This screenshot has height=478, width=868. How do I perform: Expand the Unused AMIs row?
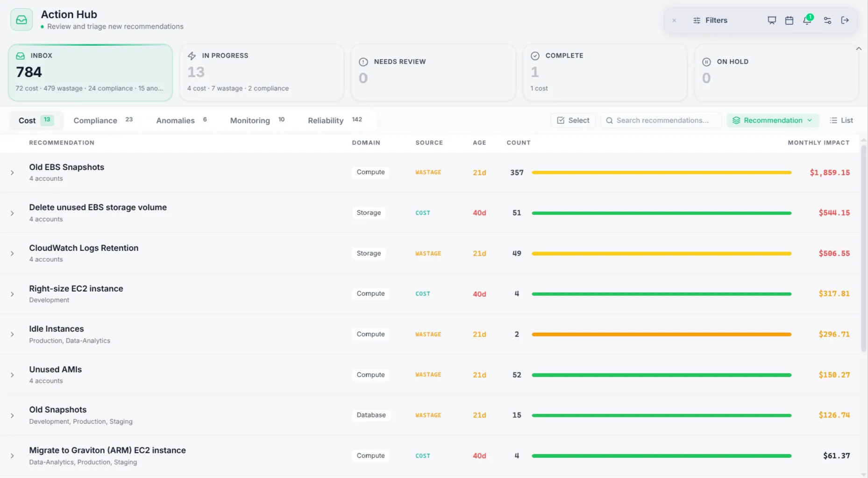click(12, 375)
